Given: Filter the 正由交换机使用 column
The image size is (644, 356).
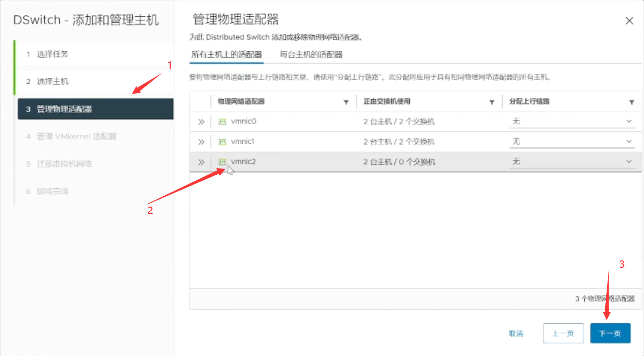Looking at the screenshot, I should click(x=492, y=102).
